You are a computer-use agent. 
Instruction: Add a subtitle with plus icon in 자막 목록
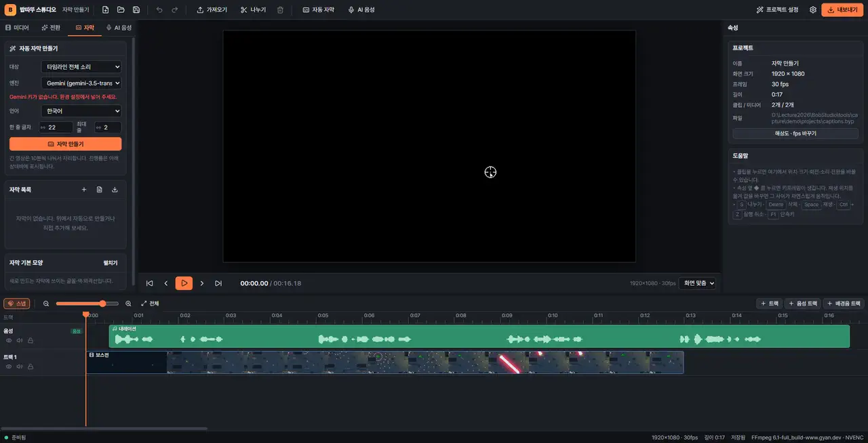click(84, 190)
